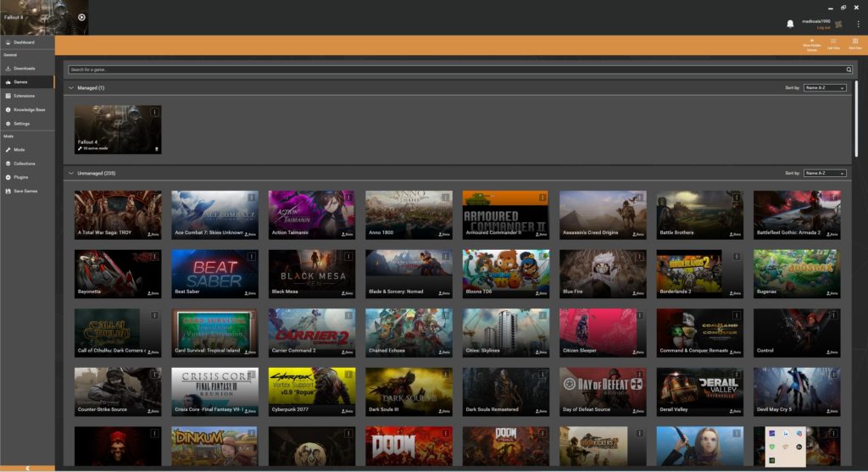Toggle Show Hidden Games
The width and height of the screenshot is (868, 472).
(811, 45)
